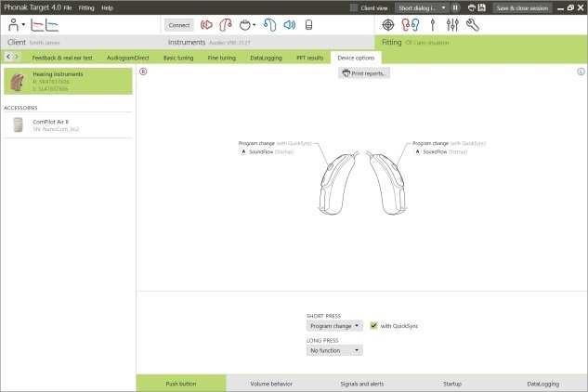Click the pause icon in title bar
This screenshot has width=588, height=392.
click(455, 7)
